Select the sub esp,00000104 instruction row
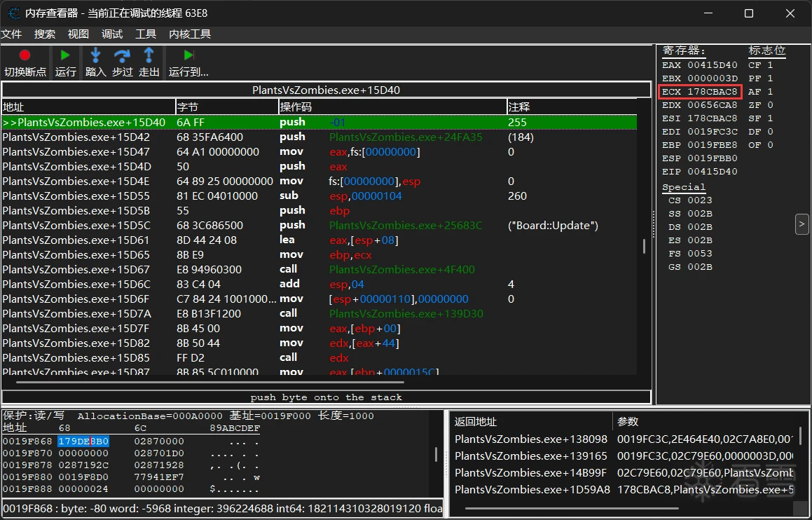The image size is (812, 520). [319, 196]
